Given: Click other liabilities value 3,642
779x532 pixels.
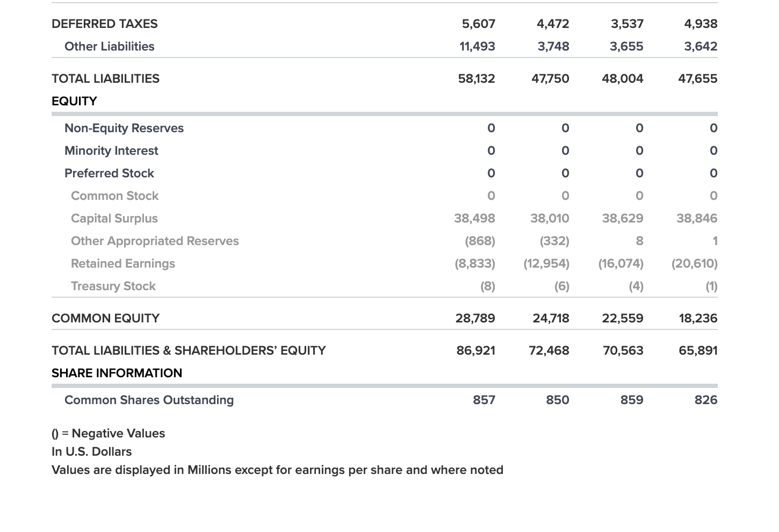Looking at the screenshot, I should 701,46.
